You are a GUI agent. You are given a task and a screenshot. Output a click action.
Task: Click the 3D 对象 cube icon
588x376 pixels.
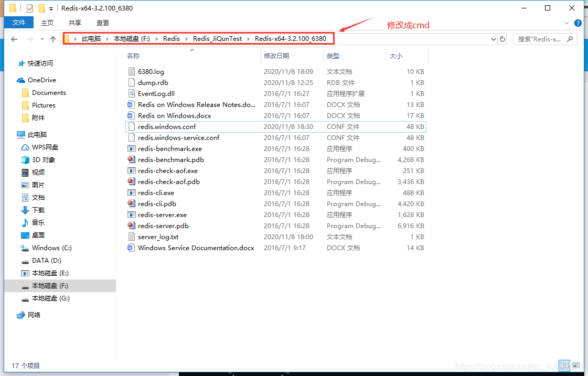point(25,160)
